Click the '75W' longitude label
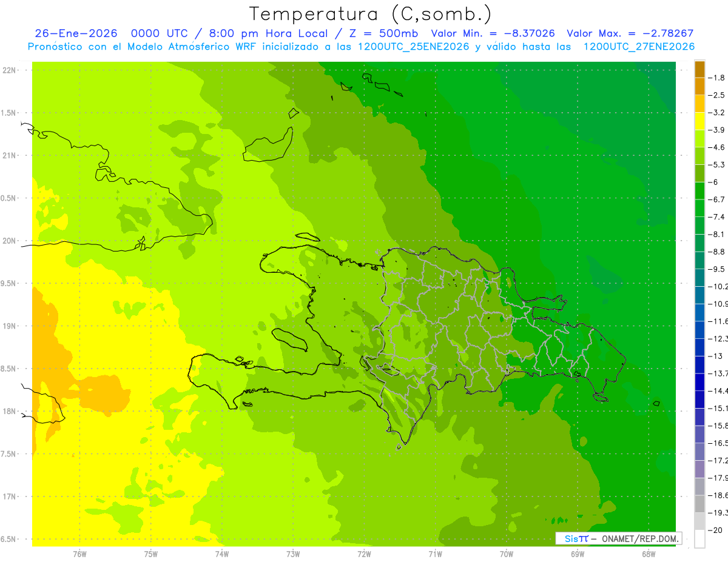Viewport: 728px width, 562px height. point(151,554)
